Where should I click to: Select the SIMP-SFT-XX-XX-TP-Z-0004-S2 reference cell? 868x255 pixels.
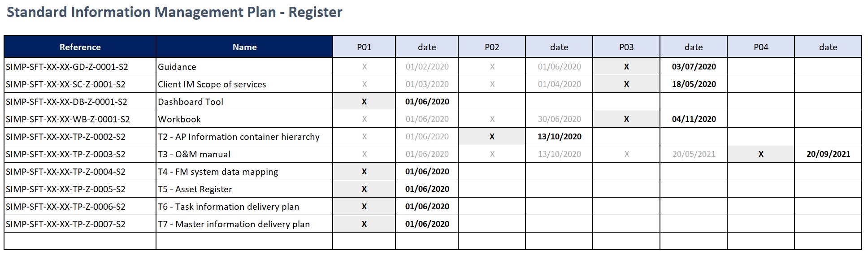(x=66, y=172)
